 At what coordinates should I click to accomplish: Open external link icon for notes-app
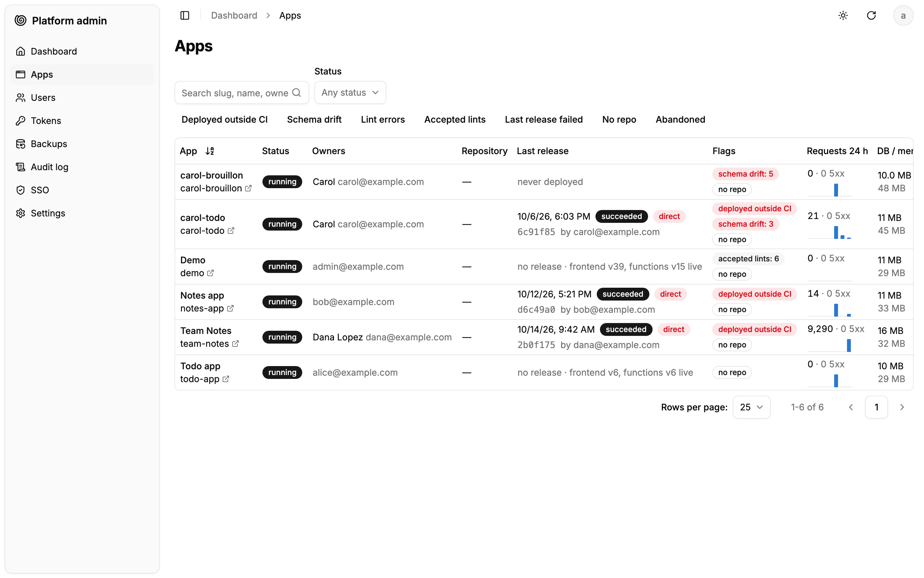tap(230, 308)
